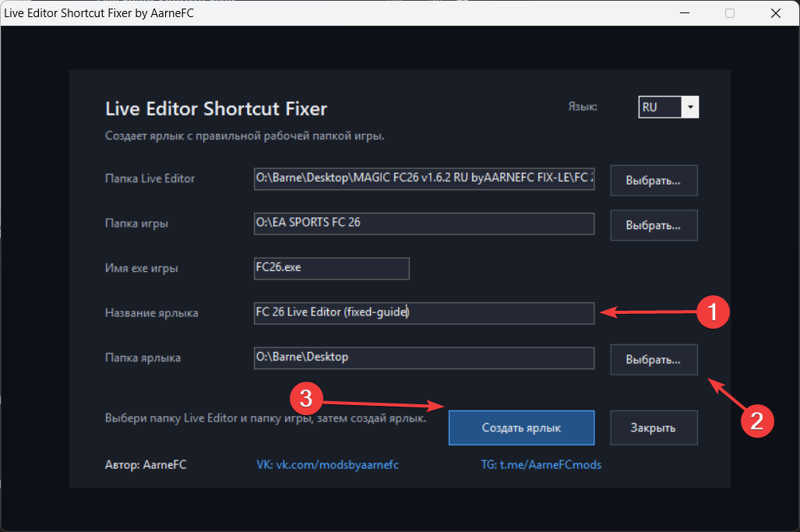This screenshot has width=800, height=532.
Task: Open the TG: t.me/AarneFCmods link
Action: tap(541, 465)
